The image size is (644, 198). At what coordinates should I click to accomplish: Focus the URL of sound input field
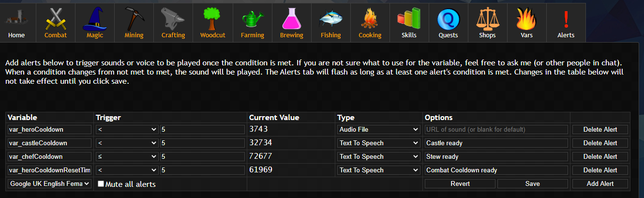click(496, 130)
